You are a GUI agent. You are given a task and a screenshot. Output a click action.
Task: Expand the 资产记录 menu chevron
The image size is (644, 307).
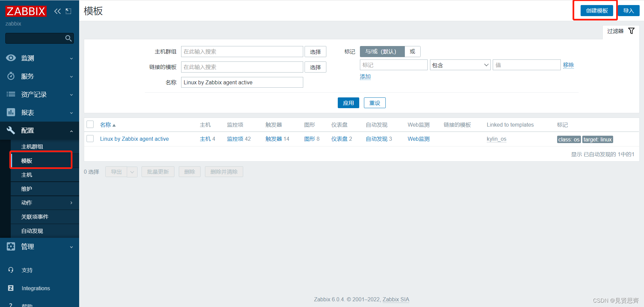click(71, 95)
